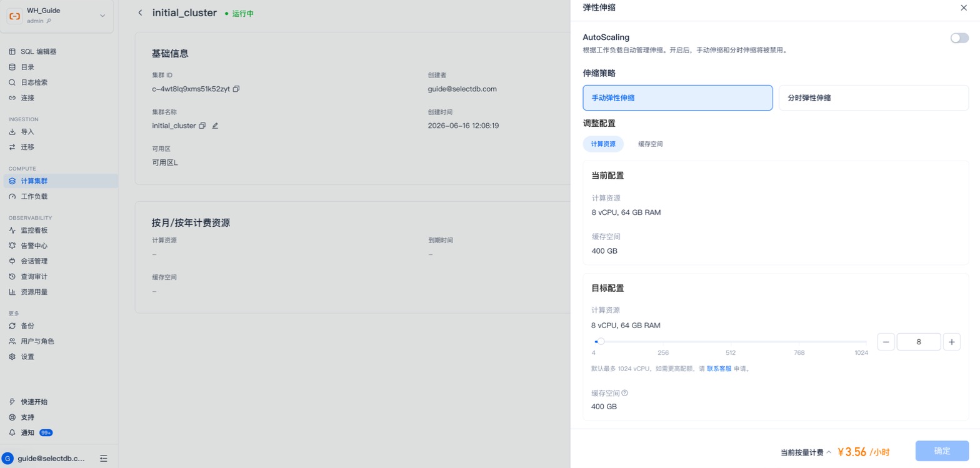Click the 目录 catalog icon

pyautogui.click(x=12, y=67)
